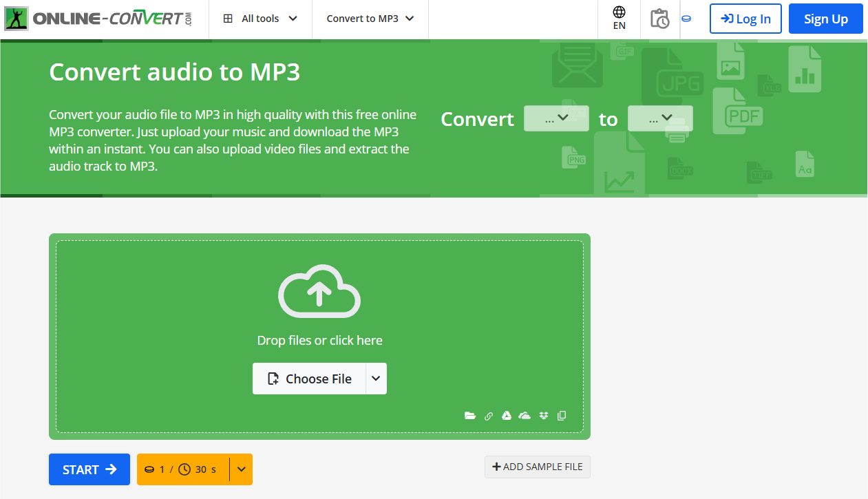Click the Sign Up button
Viewport: 868px width, 499px height.
(x=825, y=19)
